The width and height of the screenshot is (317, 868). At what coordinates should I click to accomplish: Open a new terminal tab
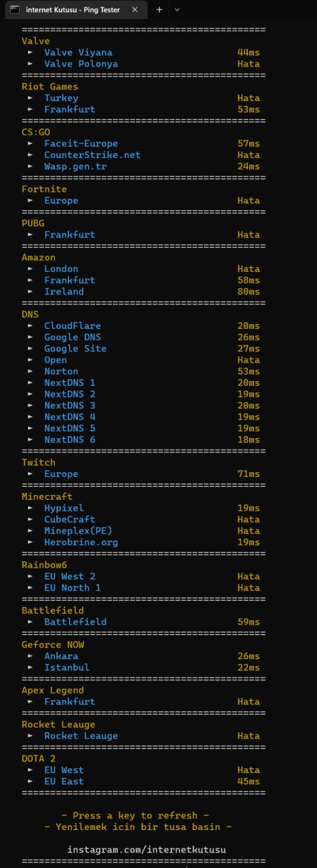pyautogui.click(x=159, y=10)
